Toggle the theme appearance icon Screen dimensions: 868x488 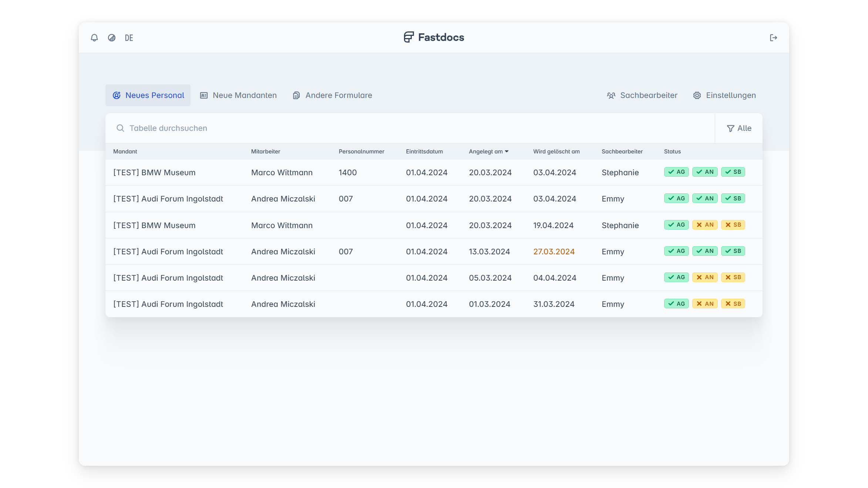pyautogui.click(x=112, y=38)
